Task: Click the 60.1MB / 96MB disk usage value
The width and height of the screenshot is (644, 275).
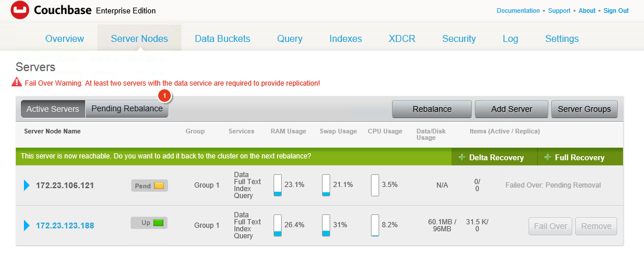Action: click(442, 225)
